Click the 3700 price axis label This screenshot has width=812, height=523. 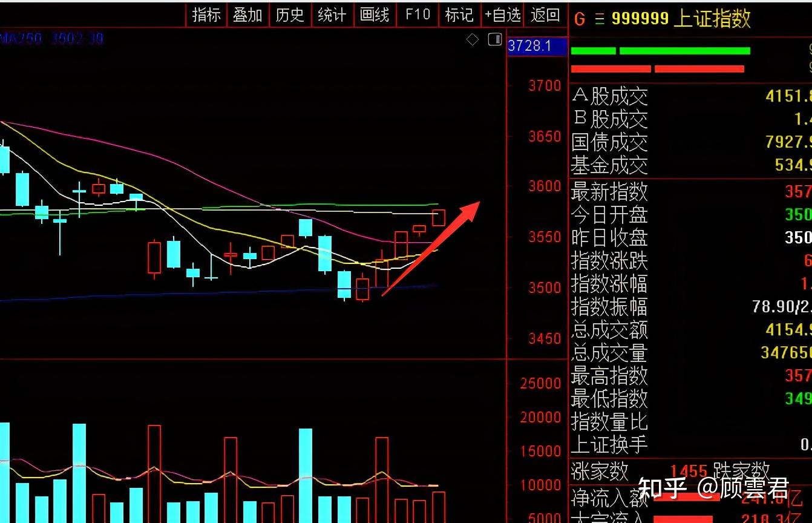pyautogui.click(x=545, y=85)
